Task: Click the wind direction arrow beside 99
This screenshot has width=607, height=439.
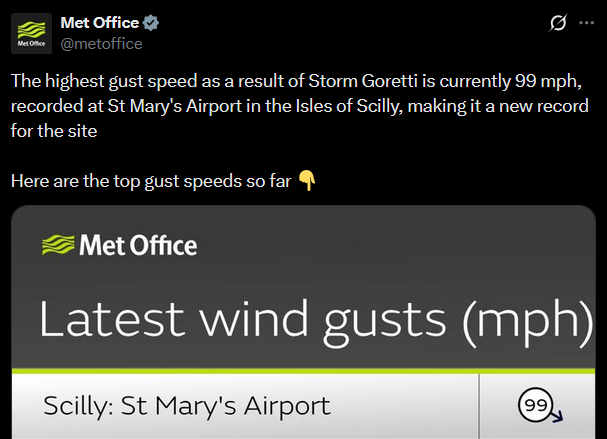Action: click(556, 415)
